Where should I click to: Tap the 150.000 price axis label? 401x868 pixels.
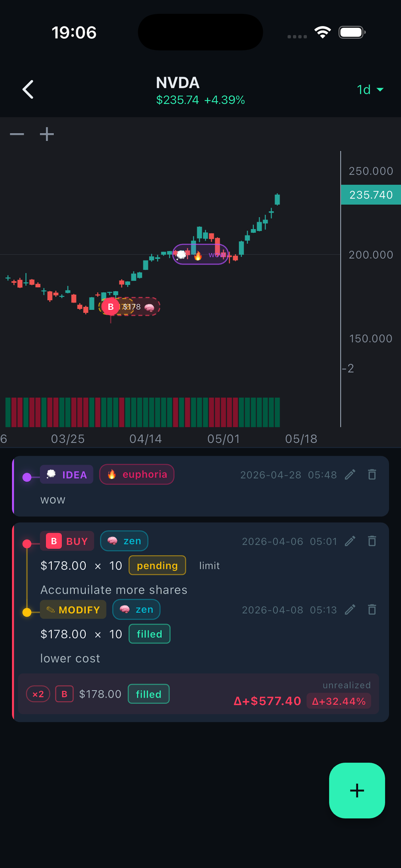(371, 339)
